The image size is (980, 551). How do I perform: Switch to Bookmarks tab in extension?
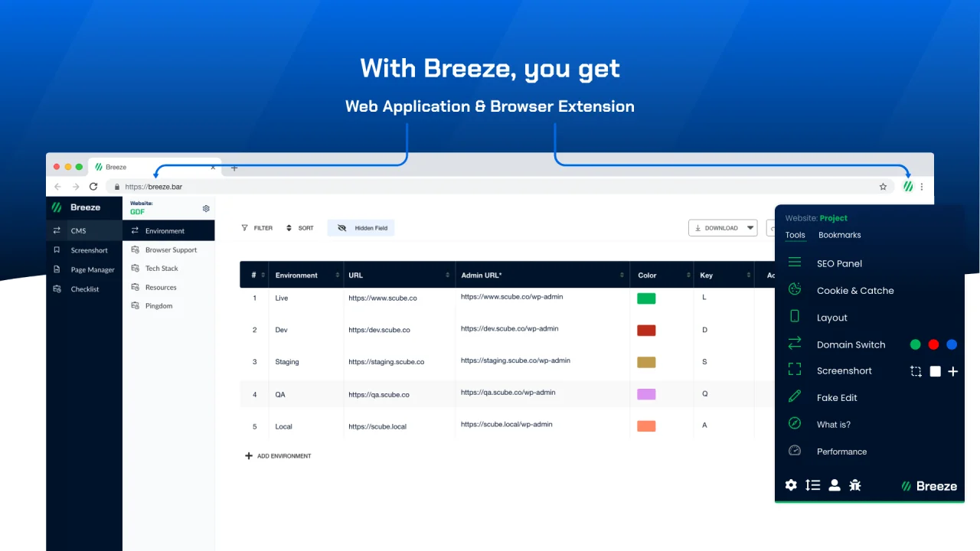[x=839, y=235]
